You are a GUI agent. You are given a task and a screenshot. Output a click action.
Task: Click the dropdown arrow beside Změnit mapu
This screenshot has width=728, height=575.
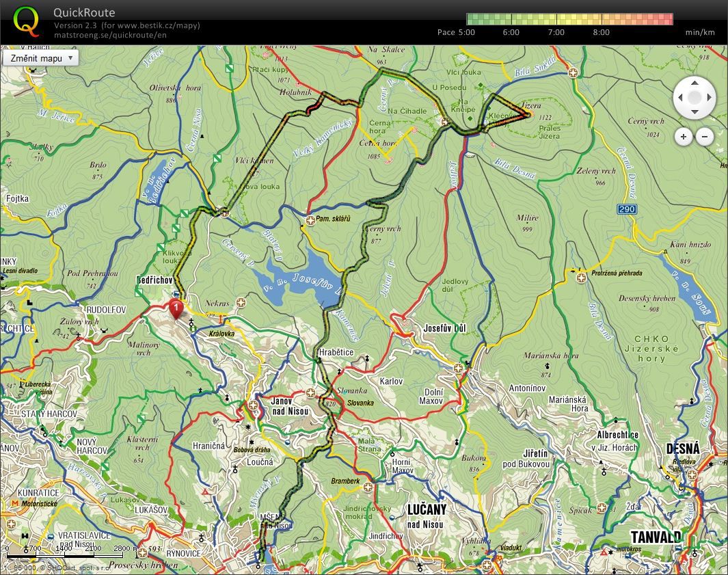[70, 58]
